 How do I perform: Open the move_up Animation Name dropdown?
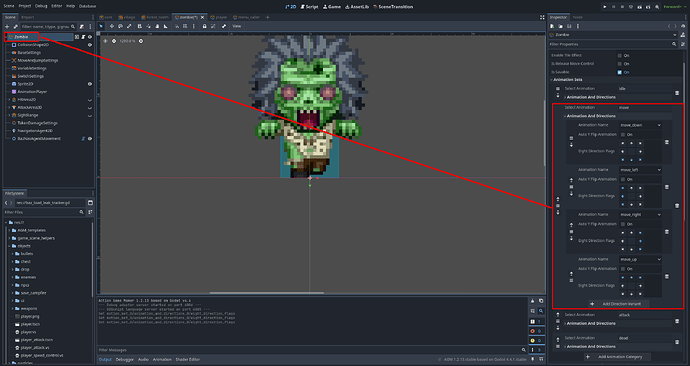coord(640,260)
